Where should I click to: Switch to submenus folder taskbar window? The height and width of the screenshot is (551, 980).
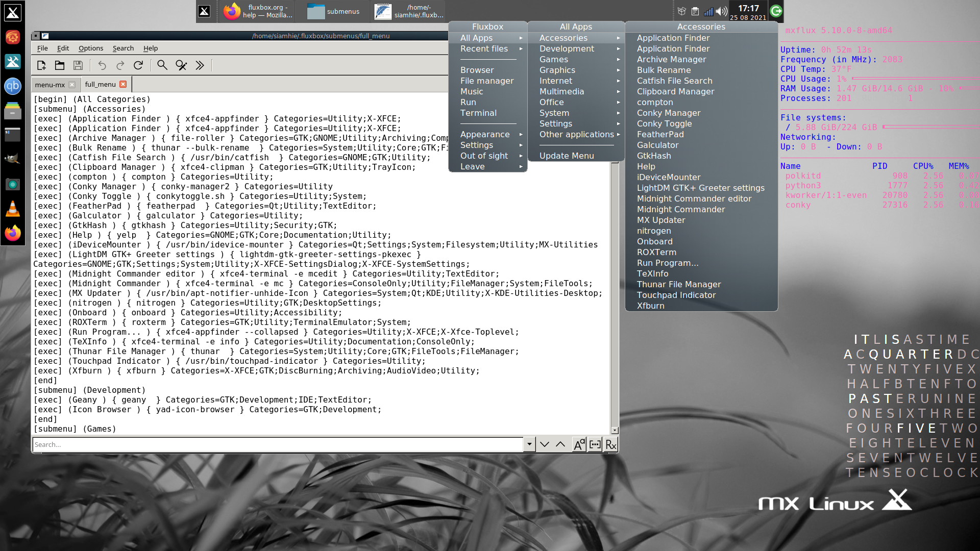(x=333, y=11)
